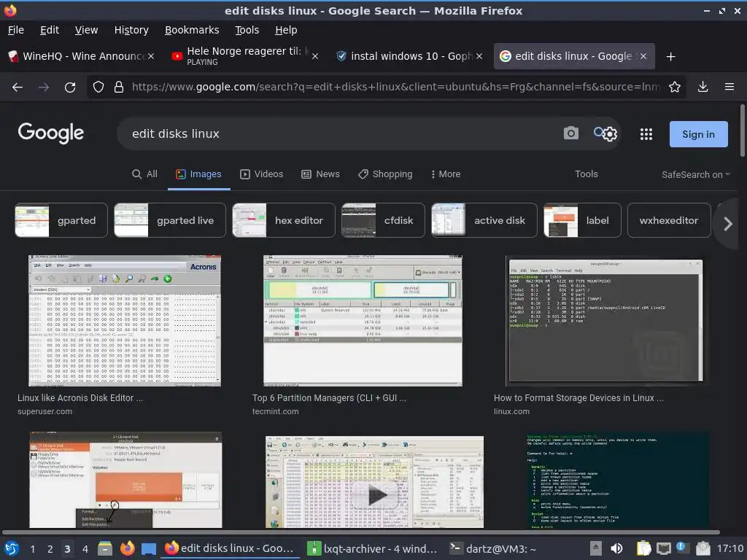
Task: Select the active disk suggestion chip
Action: [484, 220]
